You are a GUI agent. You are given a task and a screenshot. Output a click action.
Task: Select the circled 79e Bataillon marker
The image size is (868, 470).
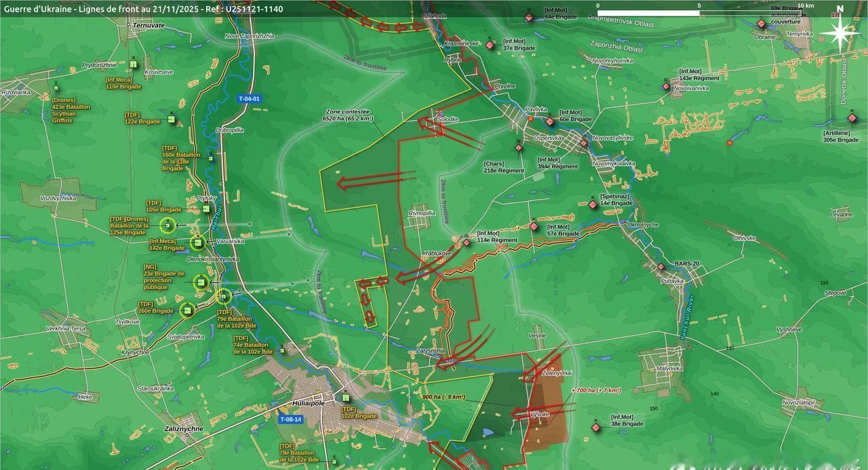pyautogui.click(x=224, y=296)
